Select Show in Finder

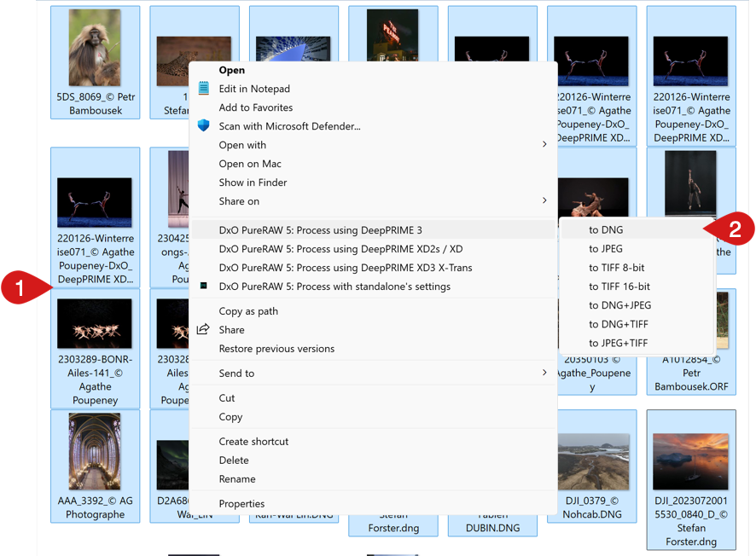click(x=253, y=182)
